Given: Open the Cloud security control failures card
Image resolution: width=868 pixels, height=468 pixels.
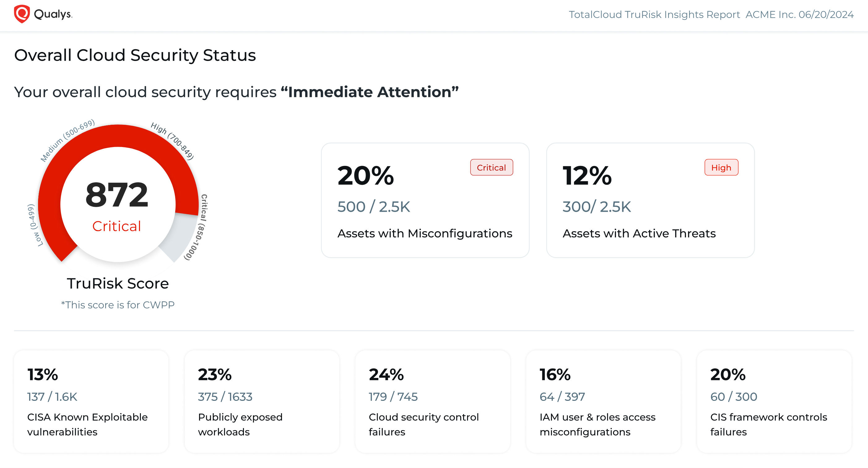Looking at the screenshot, I should (x=432, y=401).
